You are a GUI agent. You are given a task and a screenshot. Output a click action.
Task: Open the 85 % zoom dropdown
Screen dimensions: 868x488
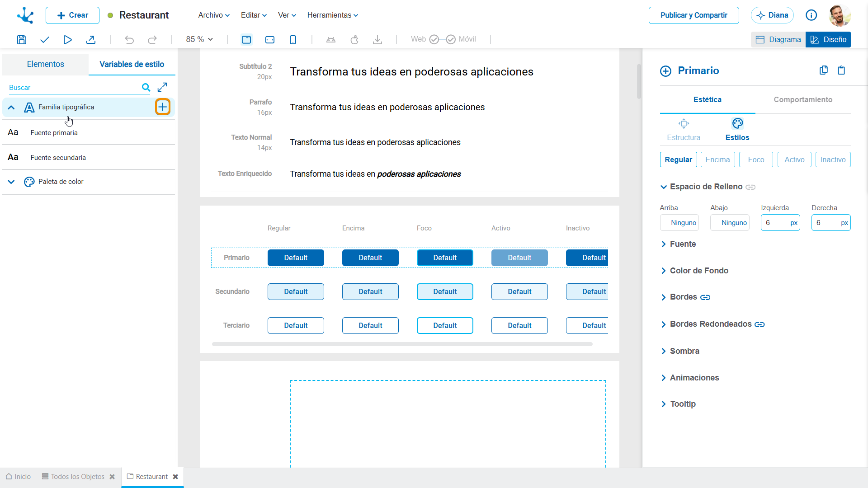pyautogui.click(x=199, y=40)
